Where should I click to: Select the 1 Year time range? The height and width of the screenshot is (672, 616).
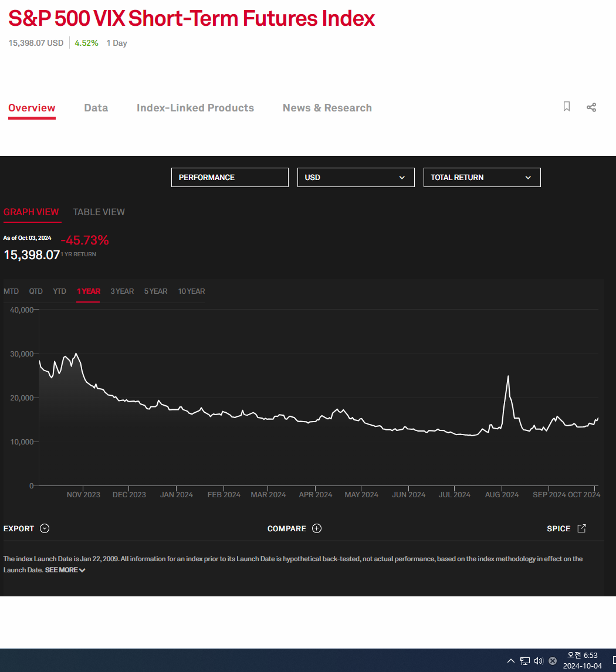point(89,291)
